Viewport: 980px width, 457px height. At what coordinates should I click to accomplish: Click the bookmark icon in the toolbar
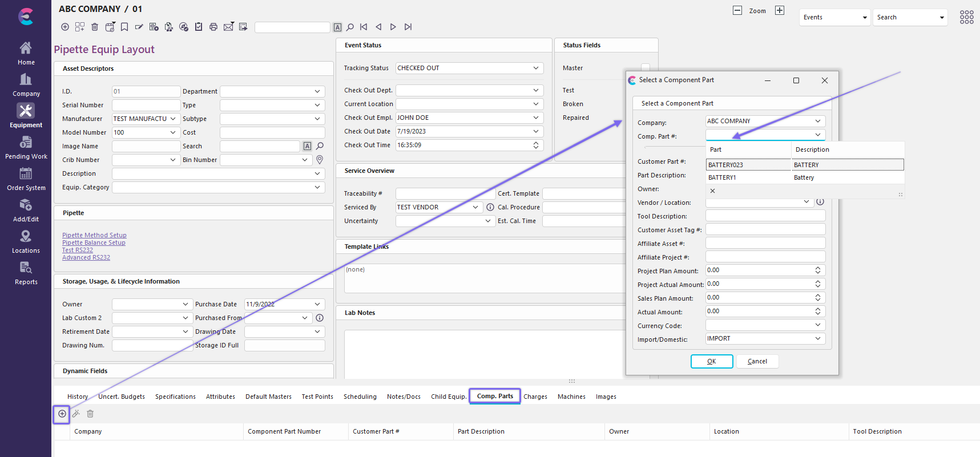pyautogui.click(x=124, y=27)
